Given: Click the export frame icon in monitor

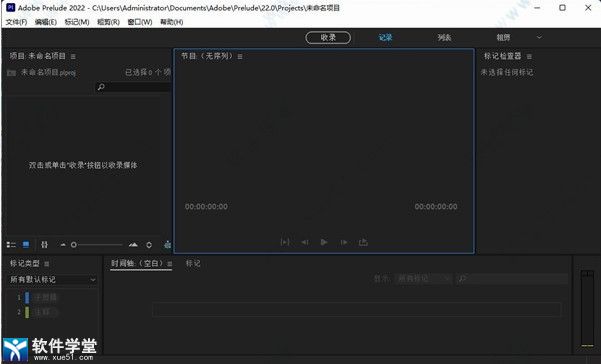Looking at the screenshot, I should click(x=363, y=242).
